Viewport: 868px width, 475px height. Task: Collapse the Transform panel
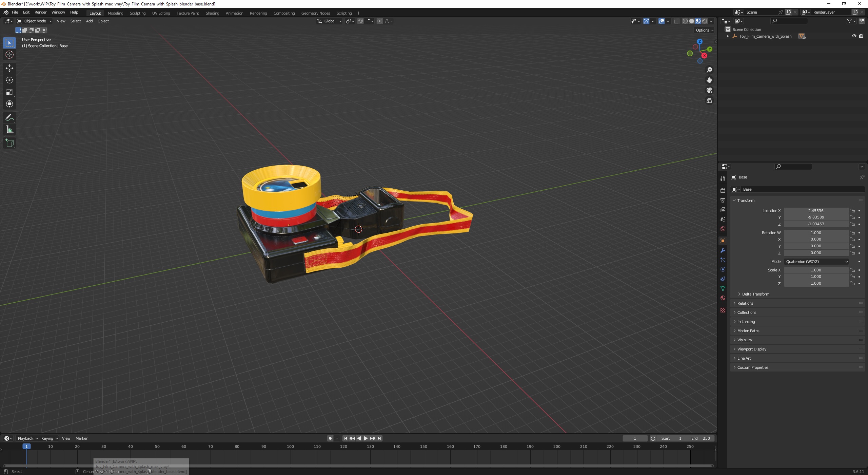coord(746,201)
